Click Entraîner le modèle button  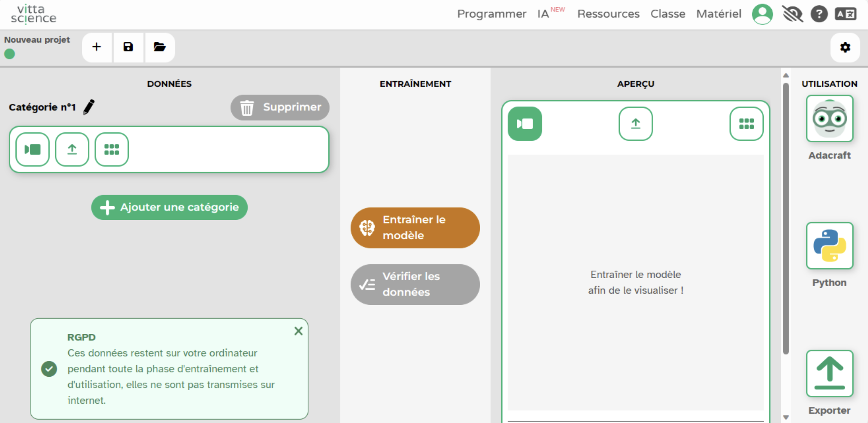click(415, 228)
